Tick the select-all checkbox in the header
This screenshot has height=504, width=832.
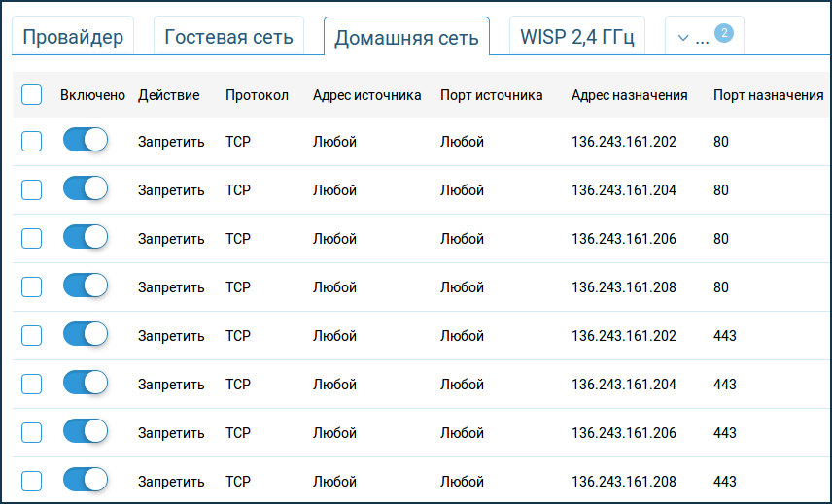tap(31, 95)
